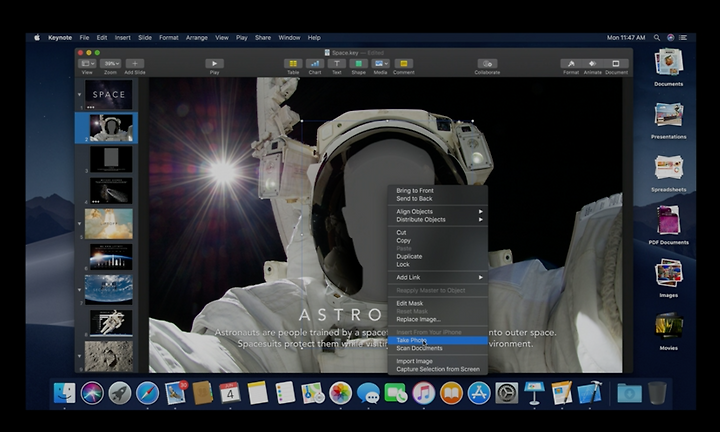
Task: Open the Insert menu in menu bar
Action: pyautogui.click(x=123, y=38)
